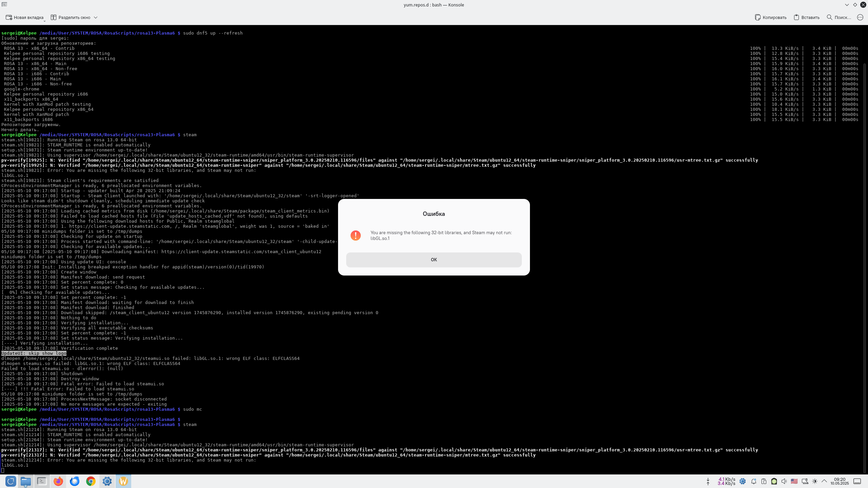Click the Вставить paste button
Screen dimensions: 868x488
pos(807,17)
